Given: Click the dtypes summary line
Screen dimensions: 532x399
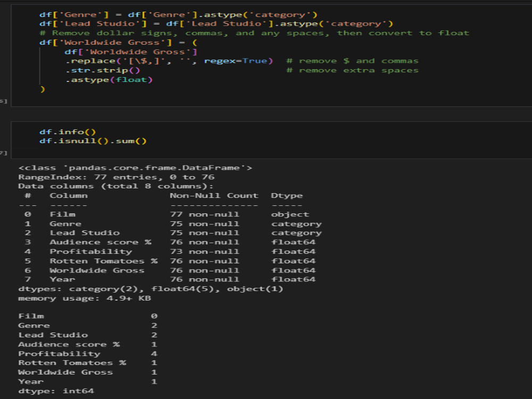Looking at the screenshot, I should 151,289.
